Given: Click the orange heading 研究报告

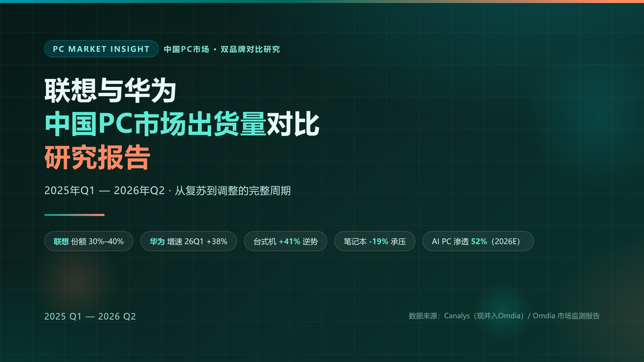Looking at the screenshot, I should tap(97, 158).
